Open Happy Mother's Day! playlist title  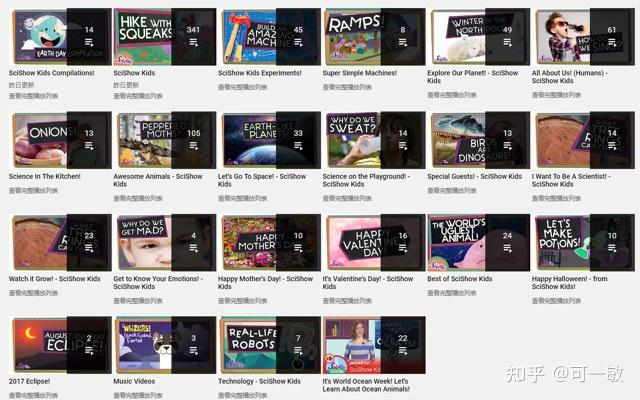click(x=265, y=282)
